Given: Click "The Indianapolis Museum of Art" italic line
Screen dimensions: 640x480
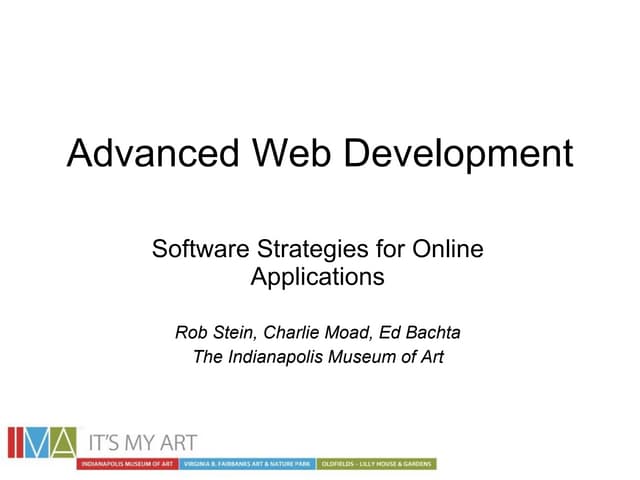Looking at the screenshot, I should coord(317,357).
